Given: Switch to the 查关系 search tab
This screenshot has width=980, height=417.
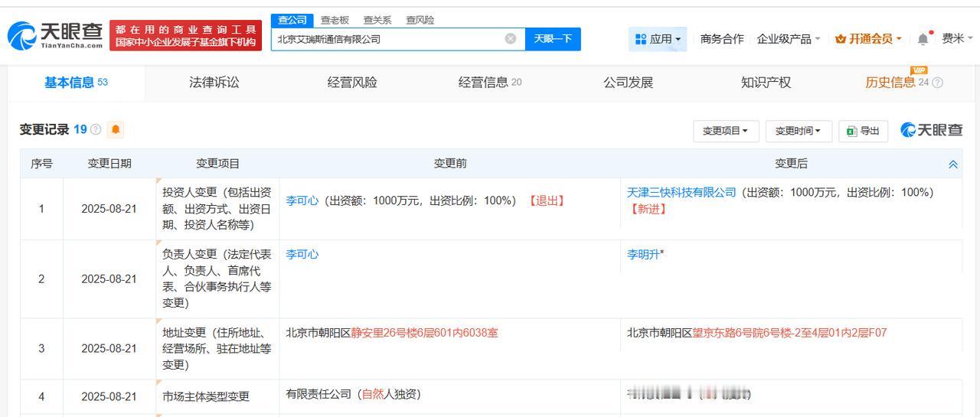Looking at the screenshot, I should [x=377, y=20].
